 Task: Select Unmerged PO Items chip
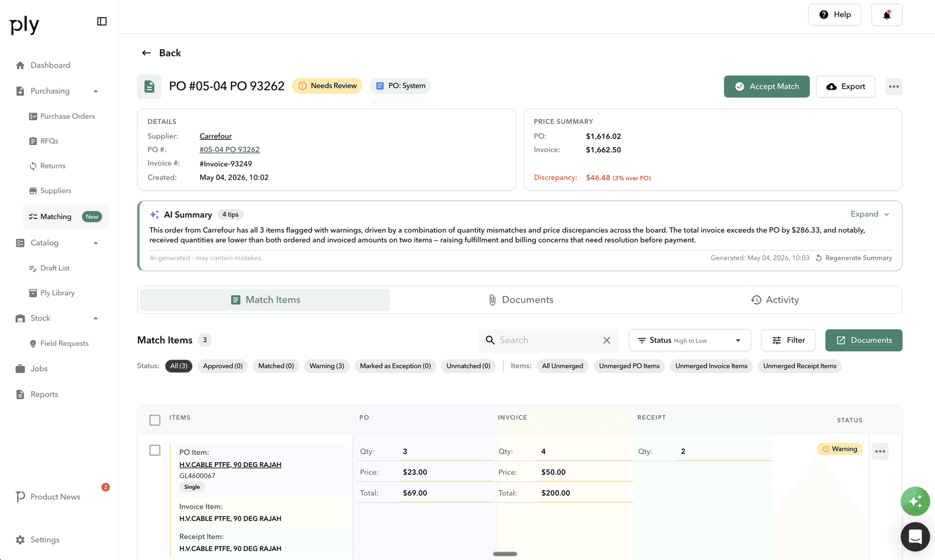(629, 366)
